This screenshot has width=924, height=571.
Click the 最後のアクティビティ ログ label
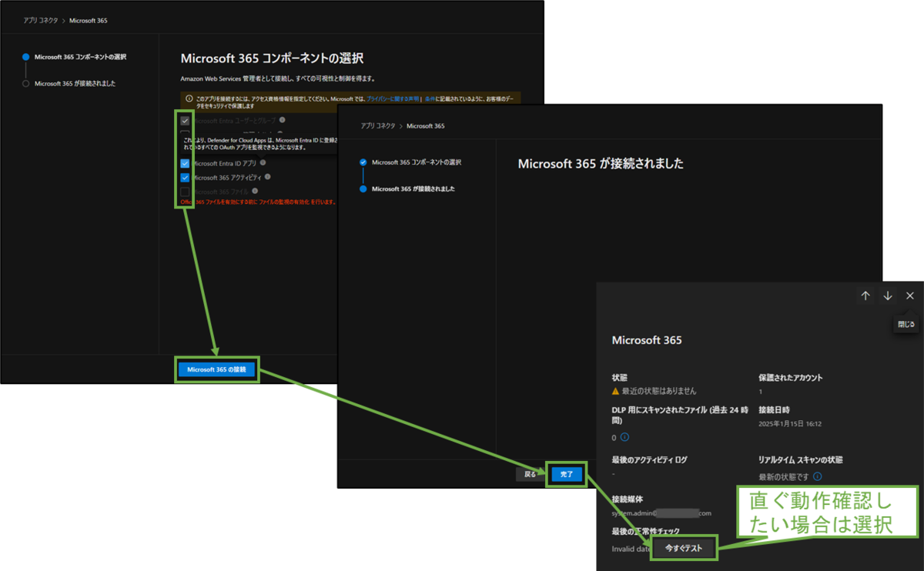(x=650, y=459)
